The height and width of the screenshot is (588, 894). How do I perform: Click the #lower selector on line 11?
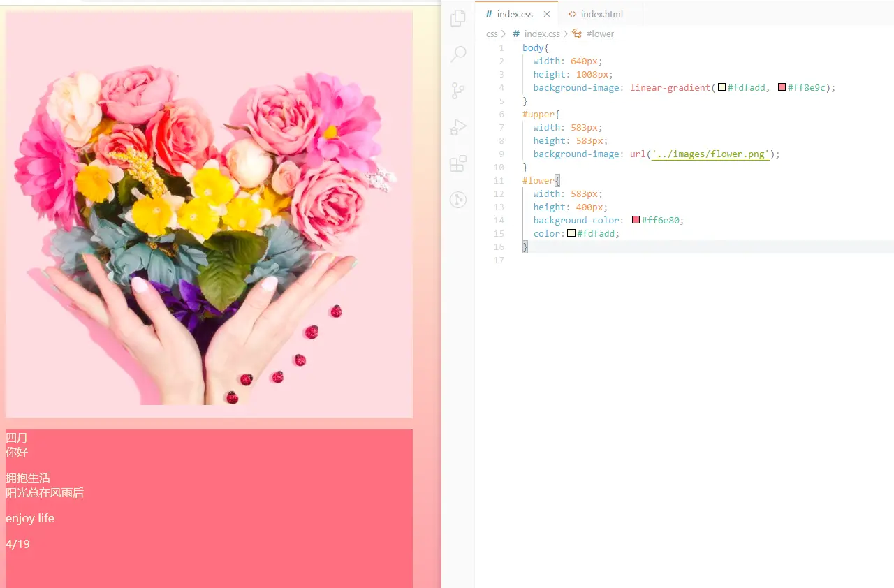coord(538,181)
